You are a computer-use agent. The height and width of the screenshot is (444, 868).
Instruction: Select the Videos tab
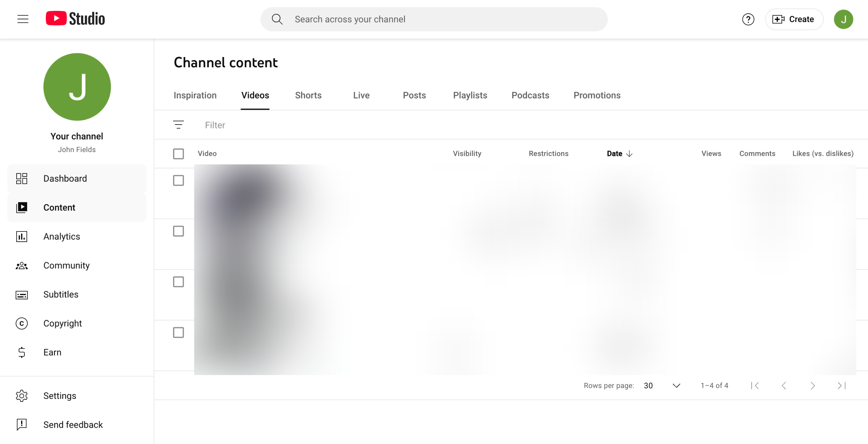(x=255, y=95)
